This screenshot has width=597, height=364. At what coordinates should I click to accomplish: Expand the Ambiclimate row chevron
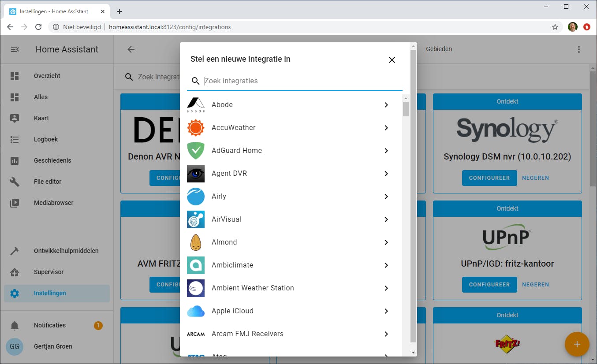point(386,265)
